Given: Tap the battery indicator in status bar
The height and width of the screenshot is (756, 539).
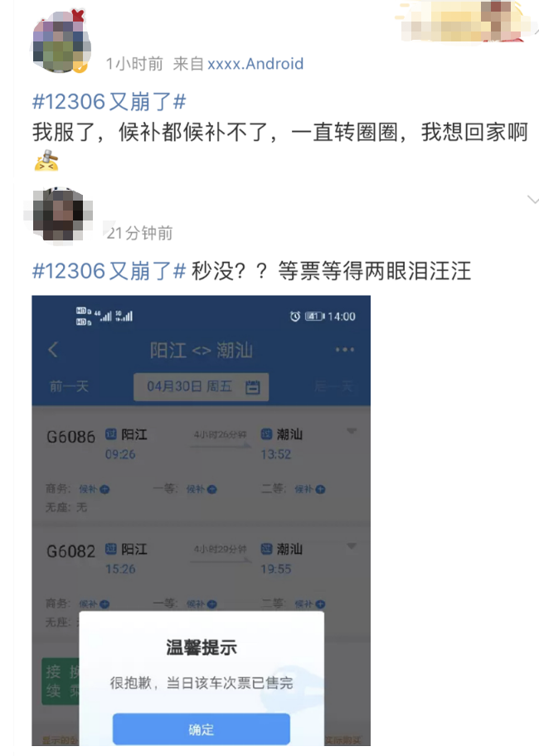Looking at the screenshot, I should pos(315,317).
